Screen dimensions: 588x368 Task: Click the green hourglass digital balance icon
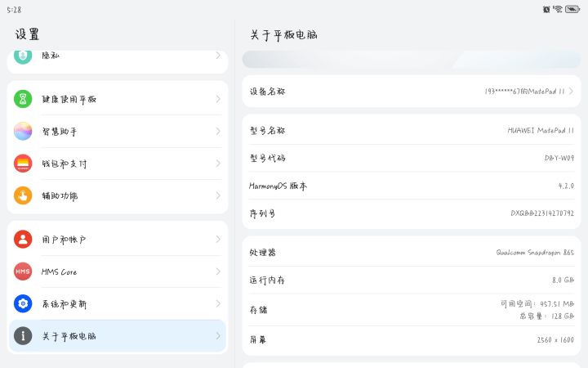click(23, 99)
